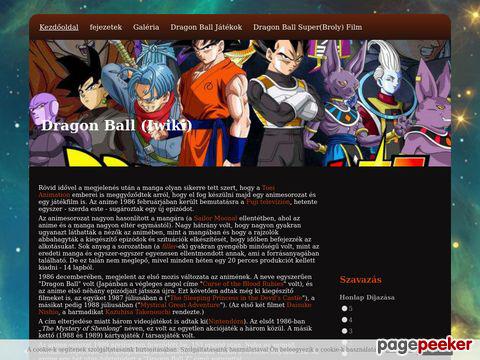Open the Galéria menu item
The height and width of the screenshot is (360, 480).
(146, 27)
